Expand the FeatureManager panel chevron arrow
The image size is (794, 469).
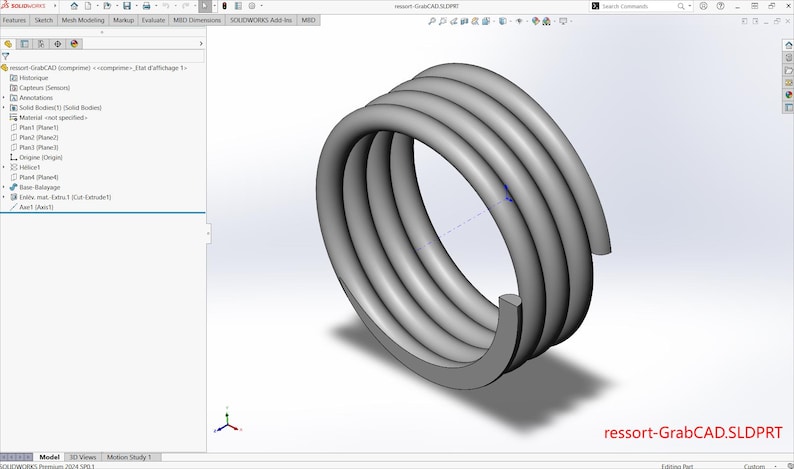(x=201, y=44)
